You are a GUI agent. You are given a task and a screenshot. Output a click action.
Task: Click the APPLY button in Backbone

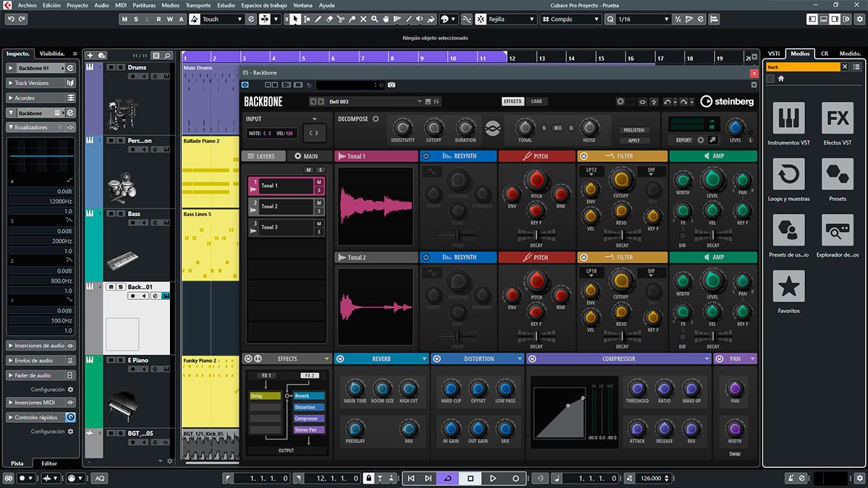(634, 140)
